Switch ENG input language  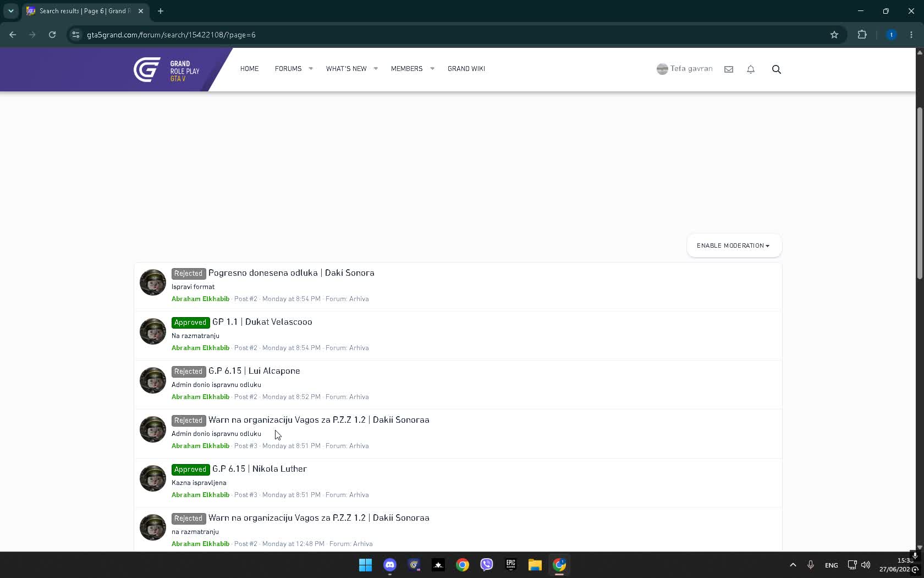(x=831, y=565)
